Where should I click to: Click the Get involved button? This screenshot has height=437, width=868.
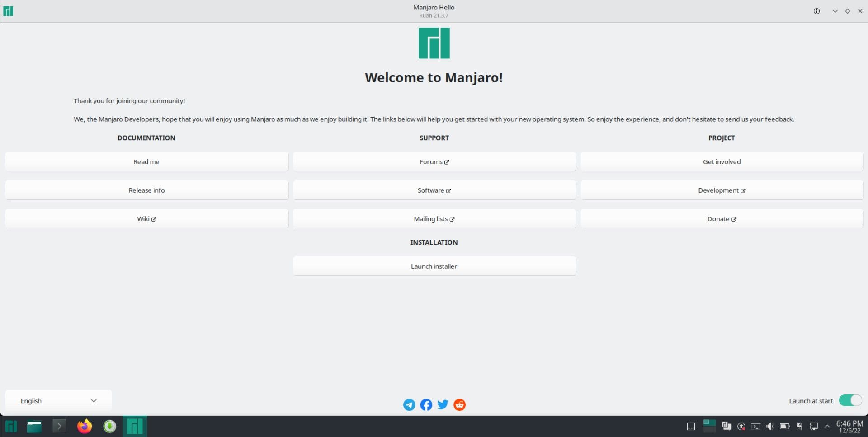click(722, 161)
